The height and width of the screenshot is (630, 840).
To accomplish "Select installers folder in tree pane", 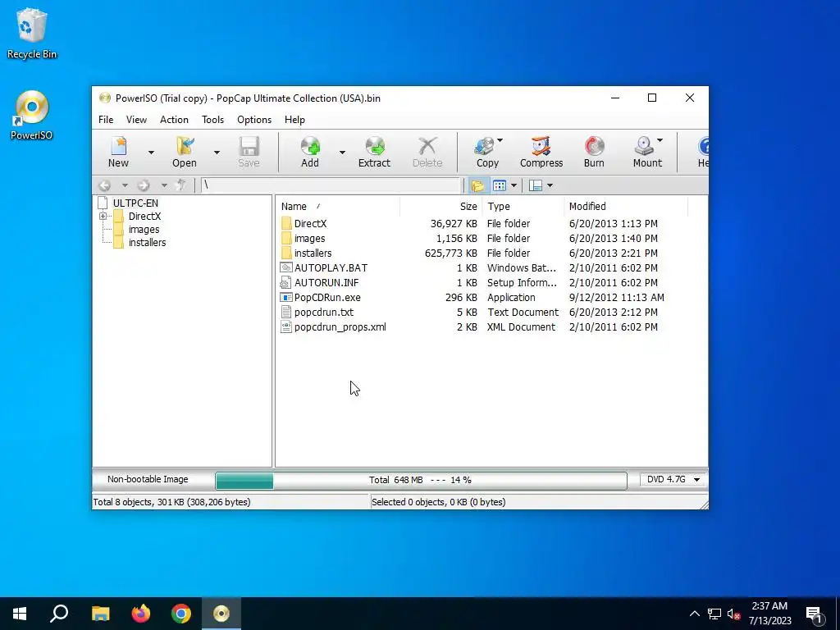I will pos(147,243).
